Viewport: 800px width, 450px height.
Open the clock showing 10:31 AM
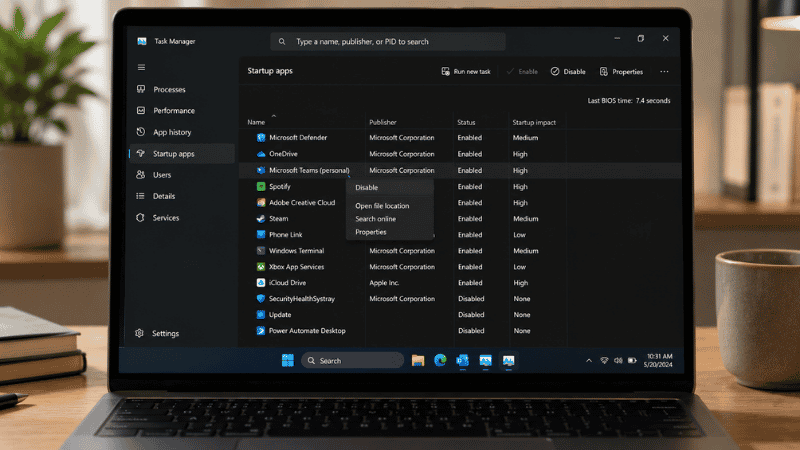pos(658,360)
